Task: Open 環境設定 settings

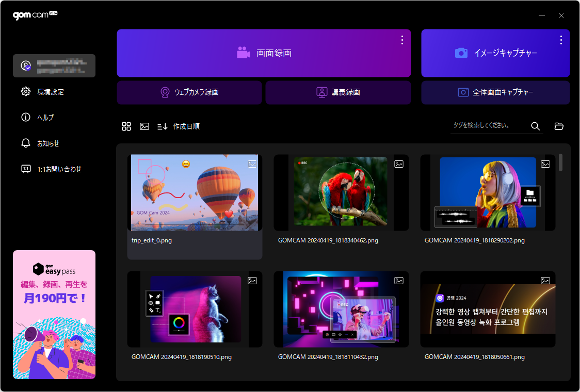Action: (50, 92)
